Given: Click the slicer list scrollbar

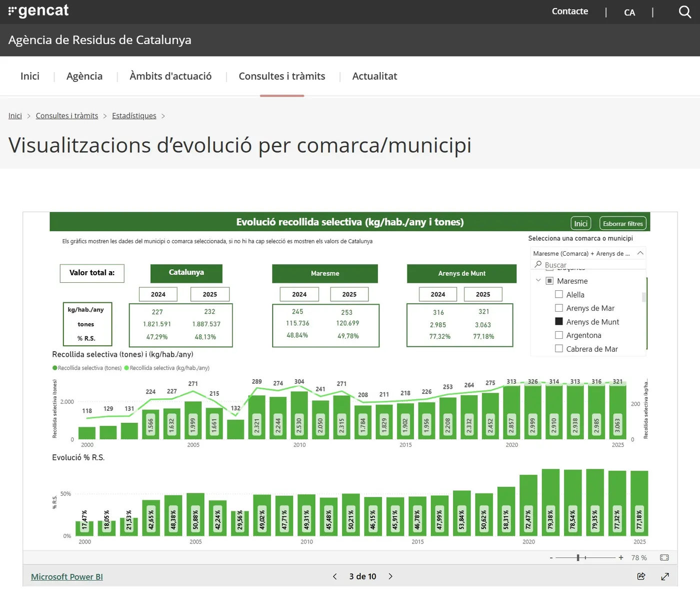Looking at the screenshot, I should (644, 297).
